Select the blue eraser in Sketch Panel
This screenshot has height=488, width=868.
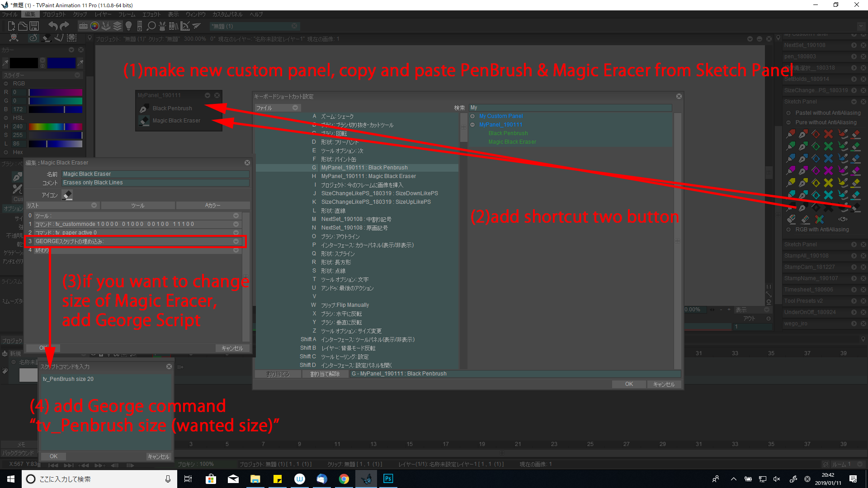click(x=856, y=159)
